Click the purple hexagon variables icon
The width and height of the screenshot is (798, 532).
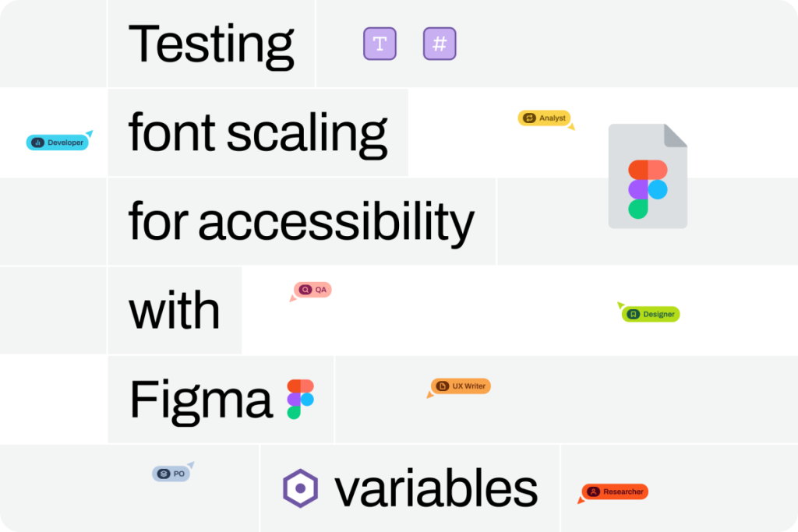tap(298, 488)
